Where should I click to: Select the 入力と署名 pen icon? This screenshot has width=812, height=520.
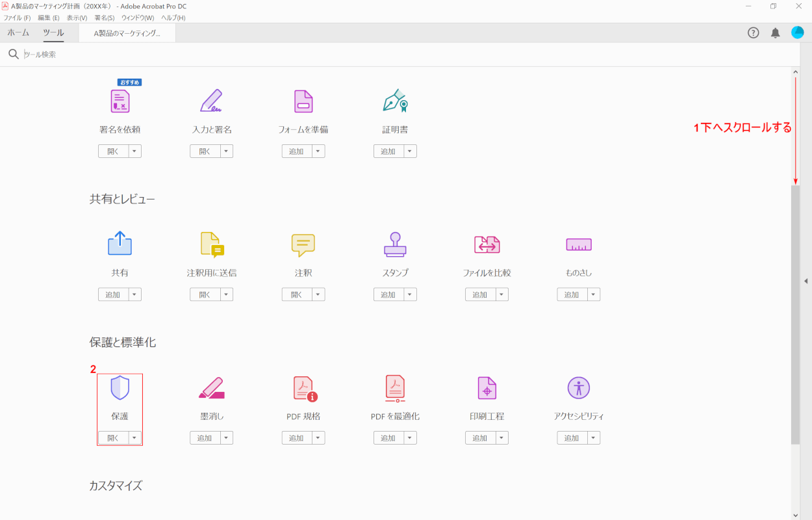(x=211, y=101)
